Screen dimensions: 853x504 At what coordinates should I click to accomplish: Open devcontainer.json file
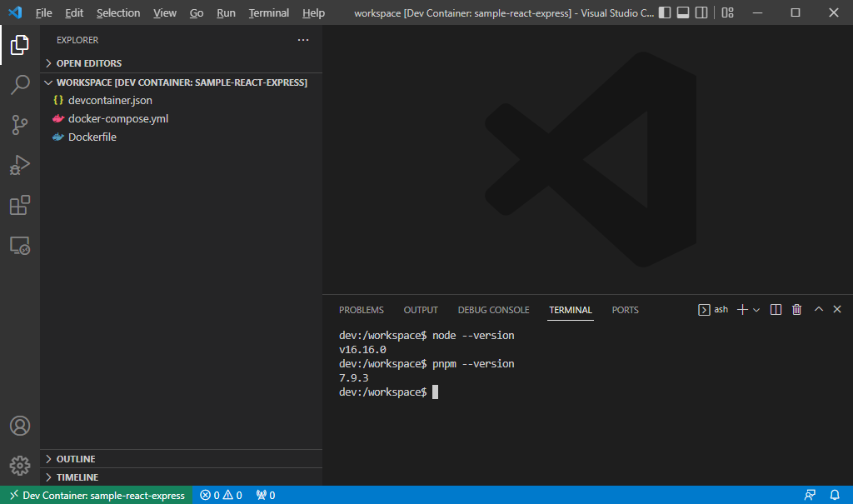pyautogui.click(x=181, y=100)
